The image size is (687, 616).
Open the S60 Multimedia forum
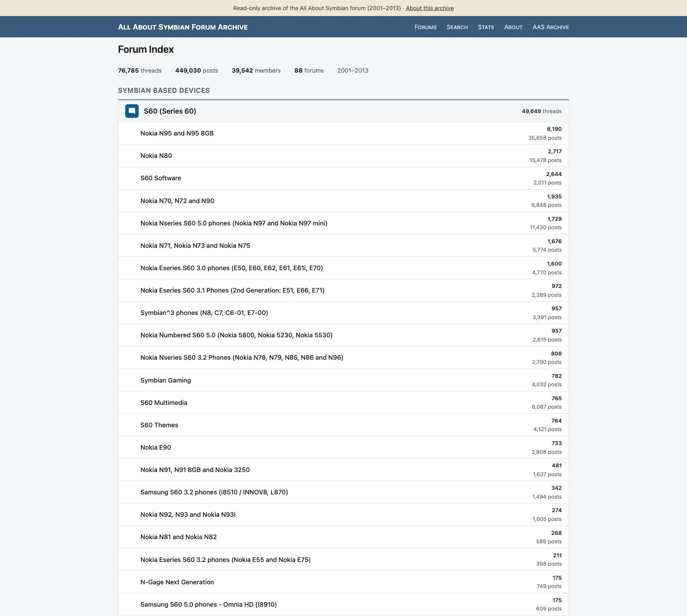tap(164, 403)
